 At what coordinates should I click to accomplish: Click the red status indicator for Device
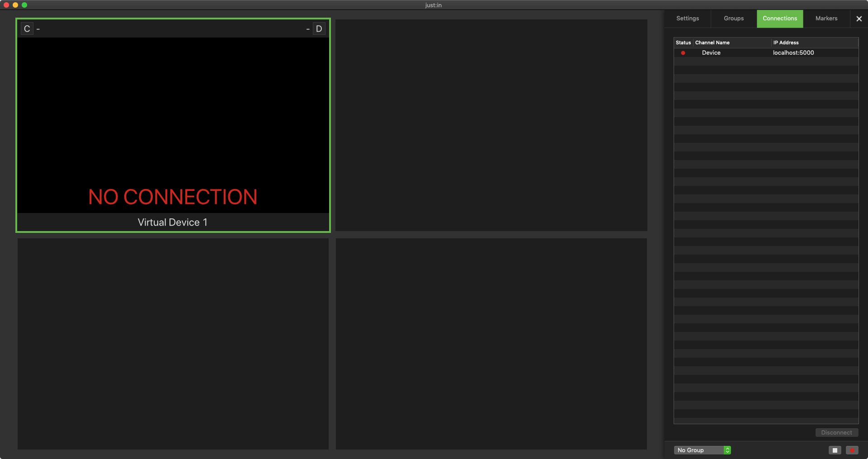tap(683, 53)
